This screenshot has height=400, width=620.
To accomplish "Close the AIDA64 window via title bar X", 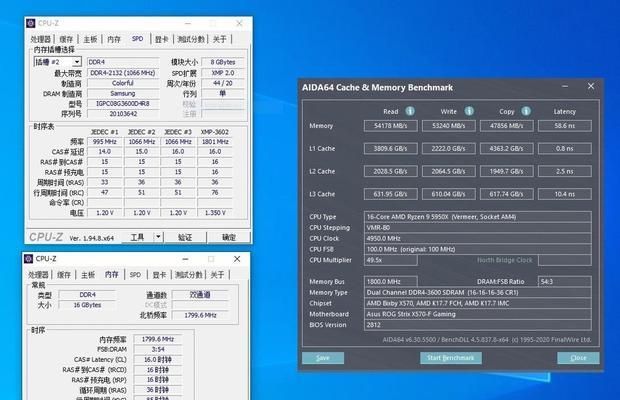I will click(591, 86).
